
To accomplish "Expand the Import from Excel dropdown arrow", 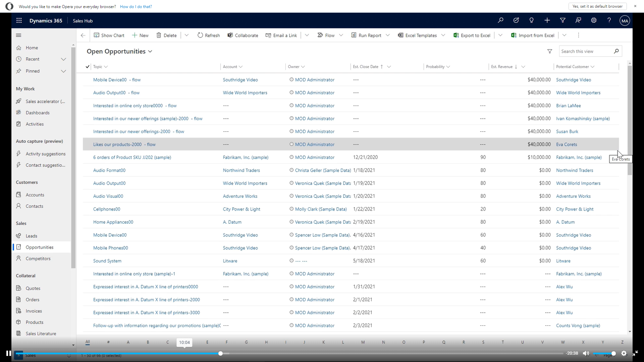I will 564,35.
